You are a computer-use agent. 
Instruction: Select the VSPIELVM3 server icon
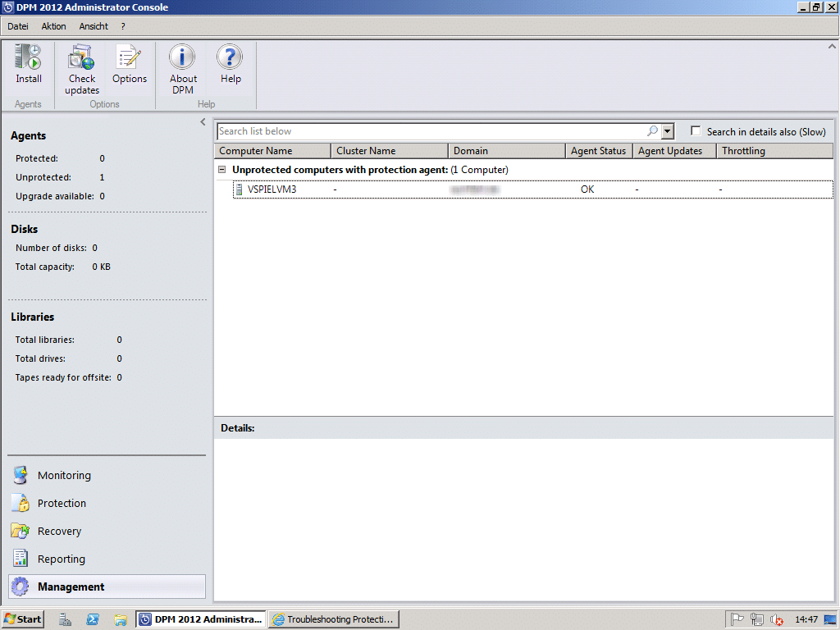point(239,189)
